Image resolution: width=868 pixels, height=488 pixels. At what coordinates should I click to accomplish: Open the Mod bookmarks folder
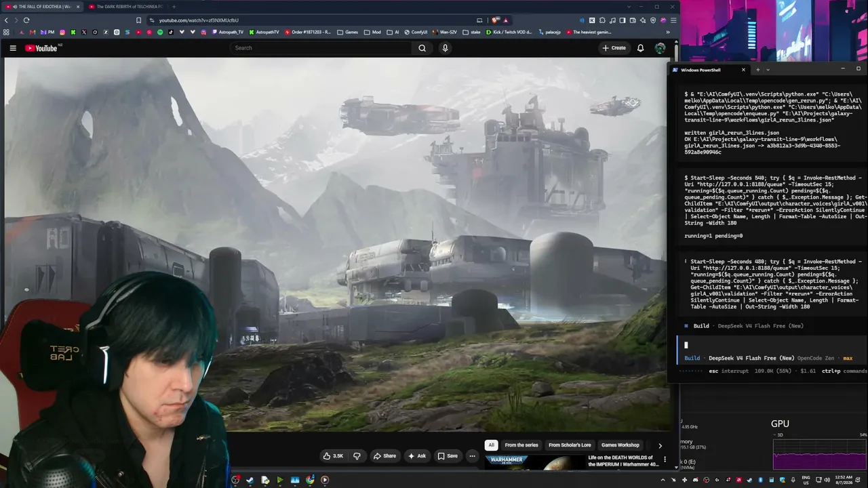click(x=372, y=32)
